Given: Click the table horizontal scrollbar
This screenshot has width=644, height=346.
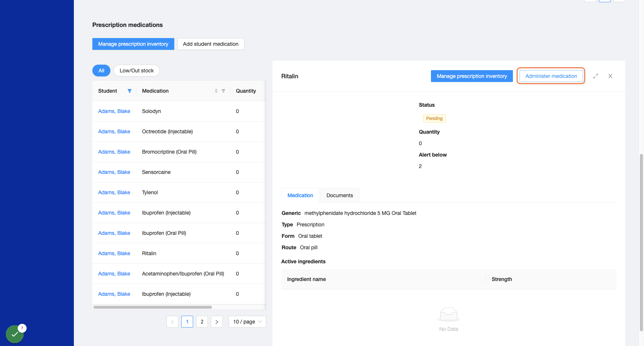Looking at the screenshot, I should [153, 307].
